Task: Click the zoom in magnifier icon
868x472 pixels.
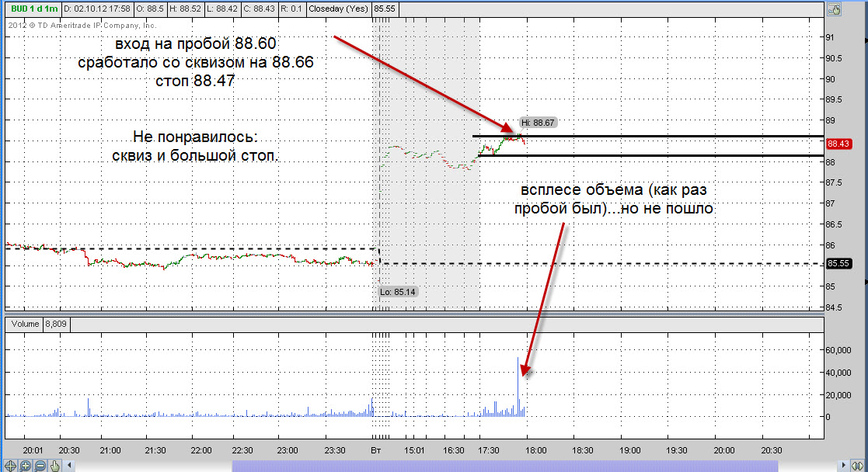Action: point(26,466)
